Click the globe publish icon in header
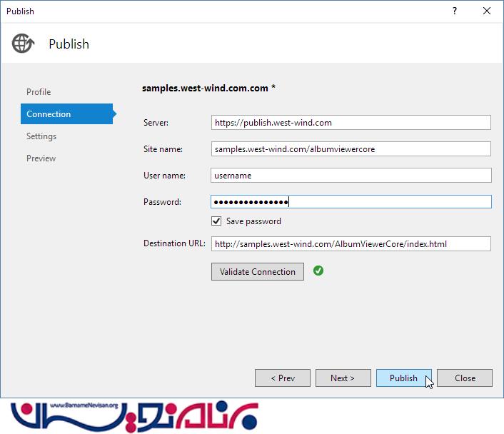504x434 pixels. coord(23,44)
